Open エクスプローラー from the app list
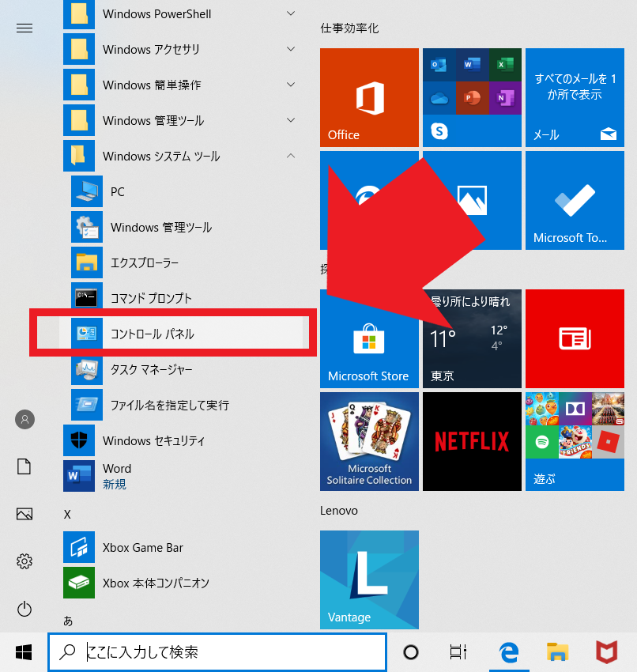The image size is (637, 672). 182,262
